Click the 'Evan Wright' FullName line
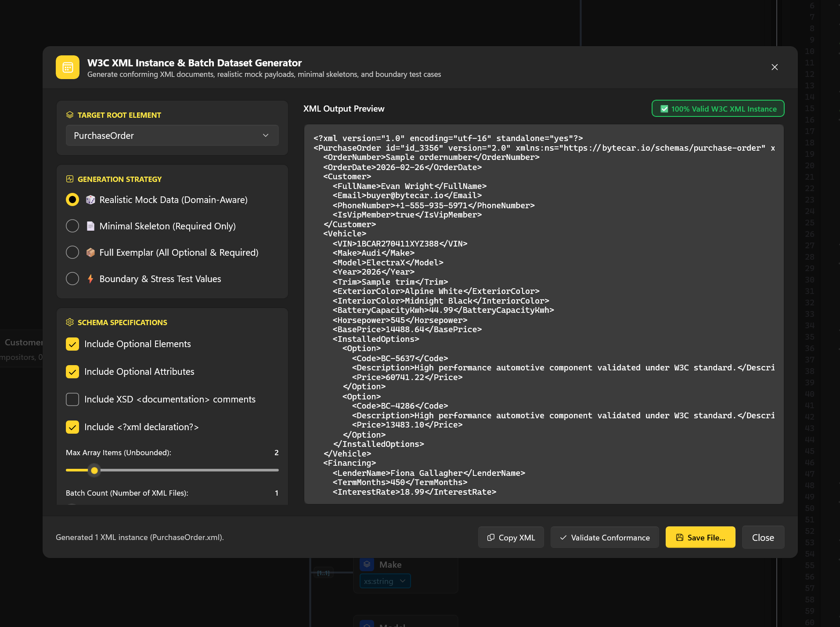The width and height of the screenshot is (840, 627). click(x=410, y=186)
